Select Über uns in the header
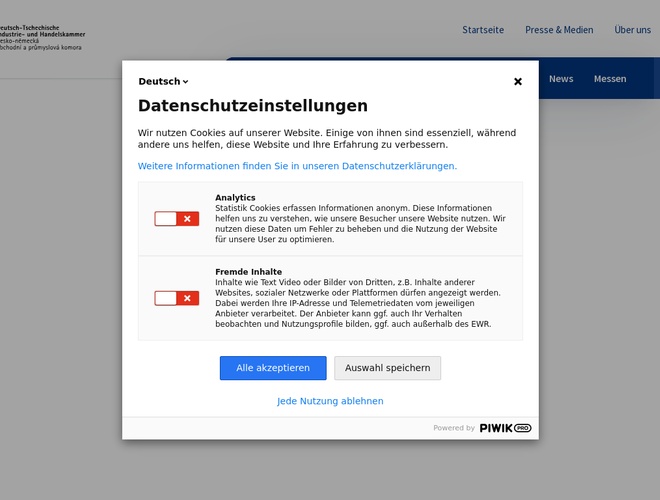The image size is (660, 500). pos(632,30)
